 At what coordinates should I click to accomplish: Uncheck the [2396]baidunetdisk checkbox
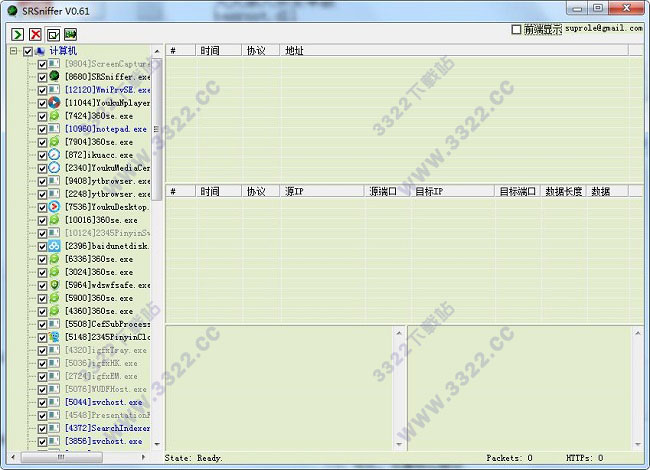point(42,247)
